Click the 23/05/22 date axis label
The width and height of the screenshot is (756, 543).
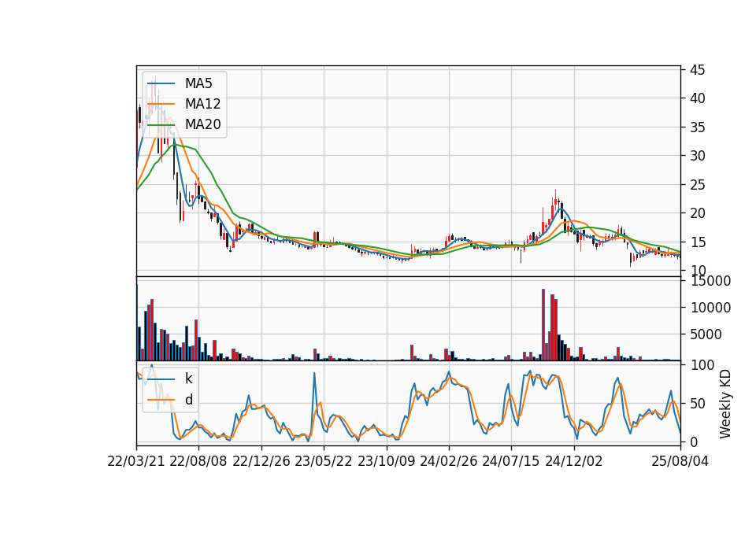[324, 461]
